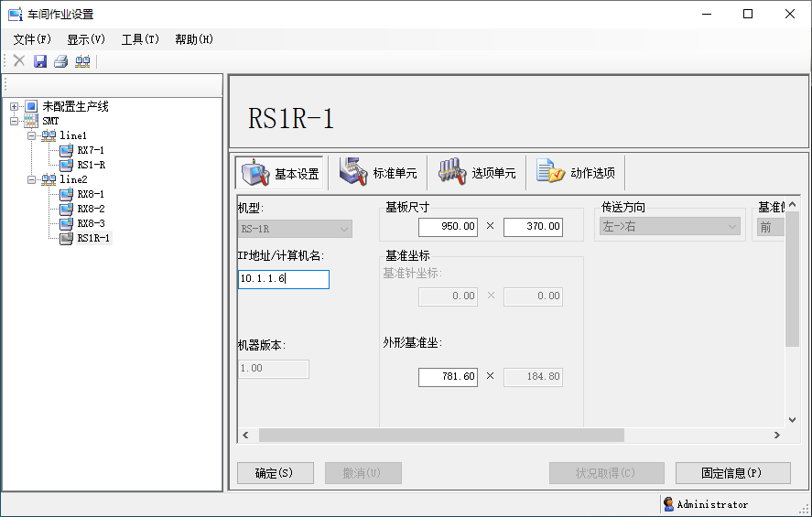Open the 传送方向 dropdown
This screenshot has width=812, height=517.
(x=669, y=226)
